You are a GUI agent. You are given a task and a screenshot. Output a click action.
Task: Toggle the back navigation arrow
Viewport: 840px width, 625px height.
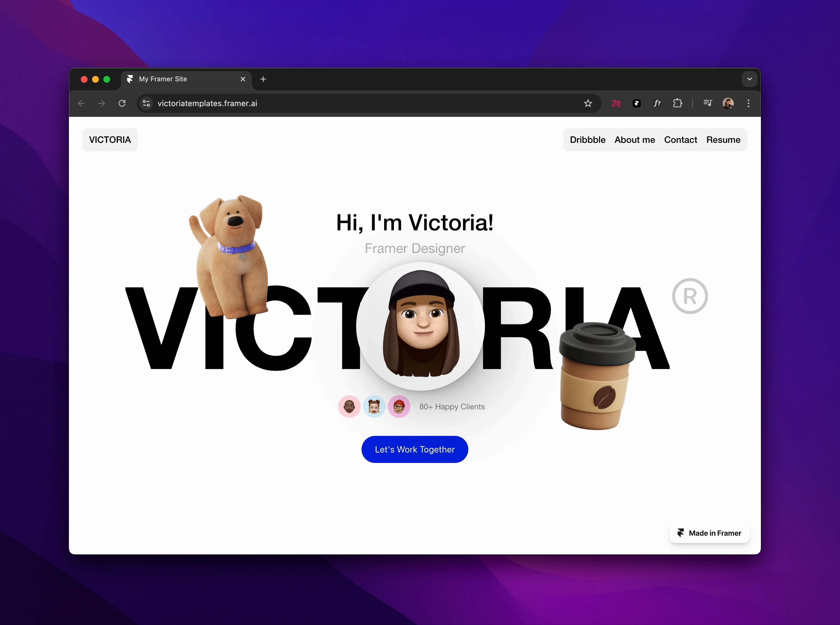[x=81, y=103]
